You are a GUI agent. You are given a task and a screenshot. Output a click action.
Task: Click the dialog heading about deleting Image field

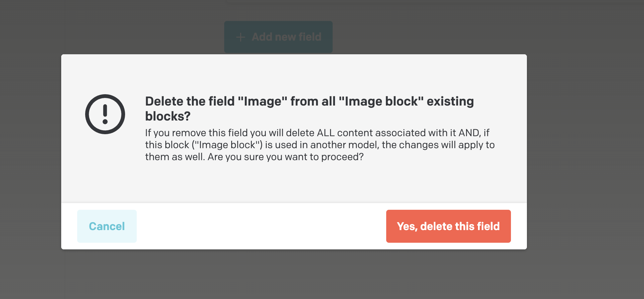pyautogui.click(x=309, y=109)
